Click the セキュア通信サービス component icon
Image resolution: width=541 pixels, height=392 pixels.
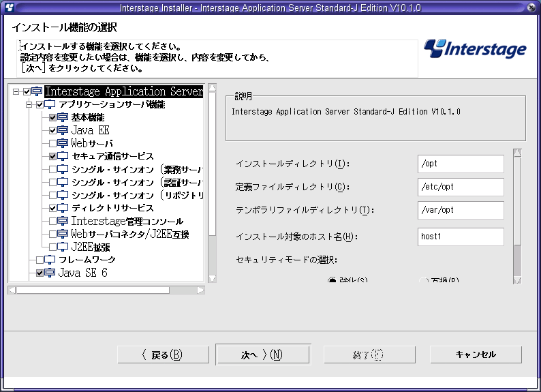click(63, 156)
